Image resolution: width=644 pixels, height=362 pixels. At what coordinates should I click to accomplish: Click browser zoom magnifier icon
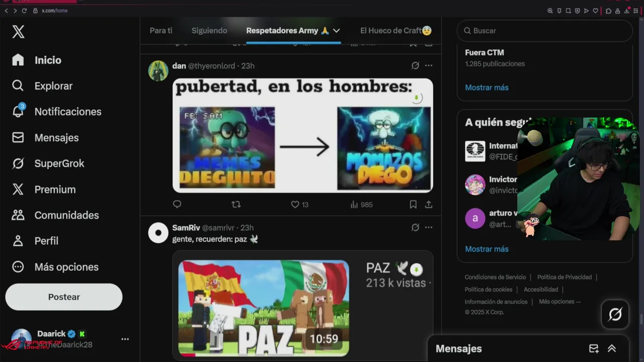550,11
